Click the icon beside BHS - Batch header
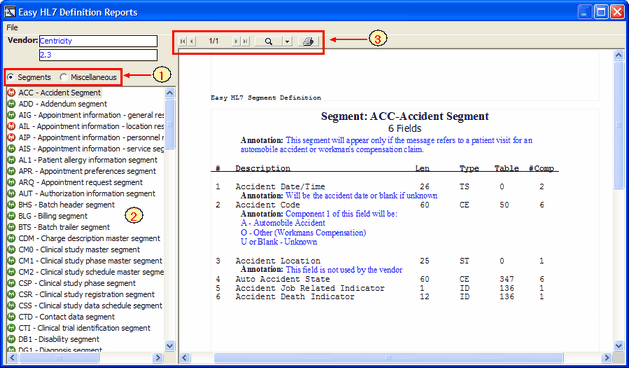The height and width of the screenshot is (368, 629). click(12, 205)
